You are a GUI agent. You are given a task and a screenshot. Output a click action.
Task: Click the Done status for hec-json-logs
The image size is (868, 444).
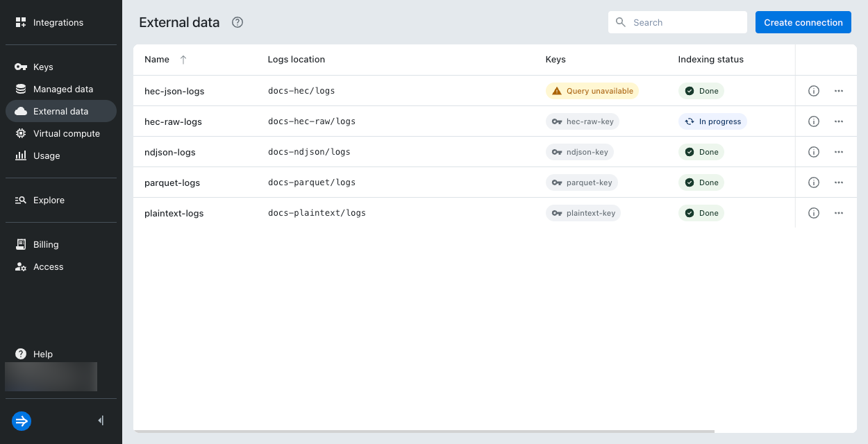pos(701,91)
